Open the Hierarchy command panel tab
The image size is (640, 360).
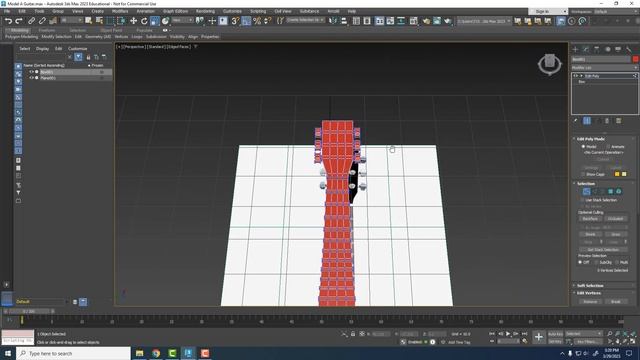(597, 49)
